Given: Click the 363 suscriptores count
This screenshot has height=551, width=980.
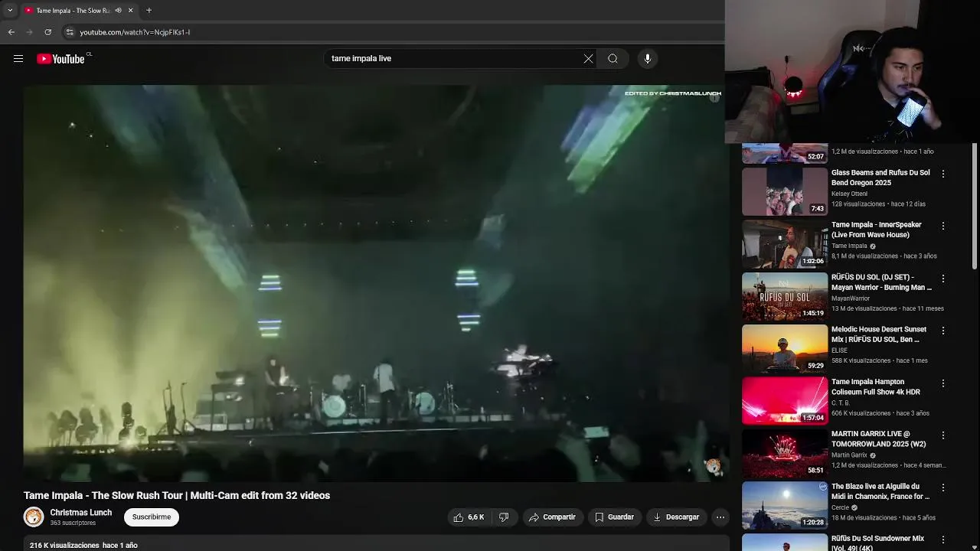Looking at the screenshot, I should 73,523.
